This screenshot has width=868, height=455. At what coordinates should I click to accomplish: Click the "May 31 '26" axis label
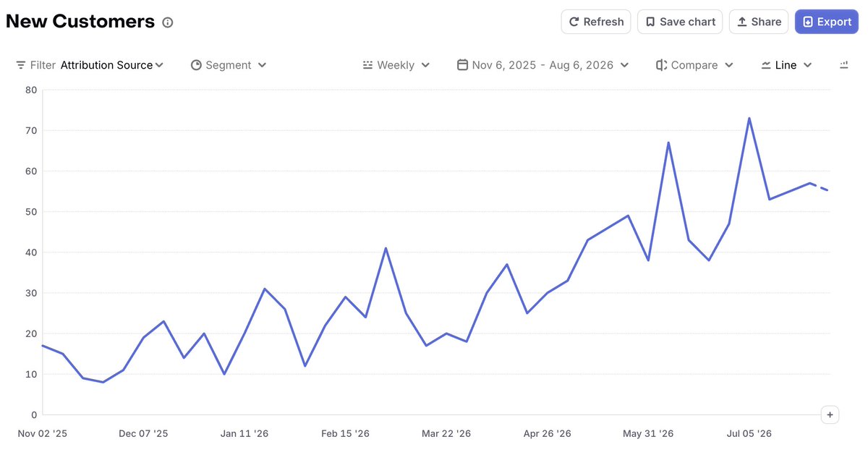pyautogui.click(x=648, y=434)
